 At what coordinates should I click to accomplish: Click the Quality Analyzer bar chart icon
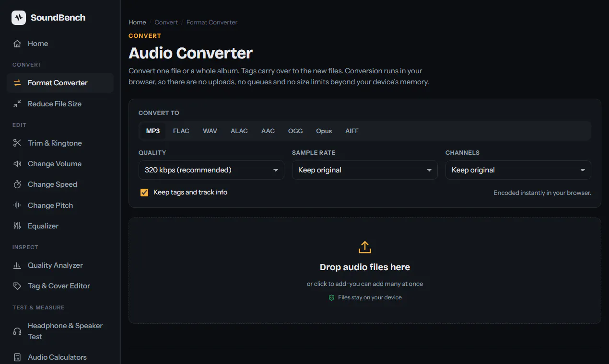pos(17,265)
